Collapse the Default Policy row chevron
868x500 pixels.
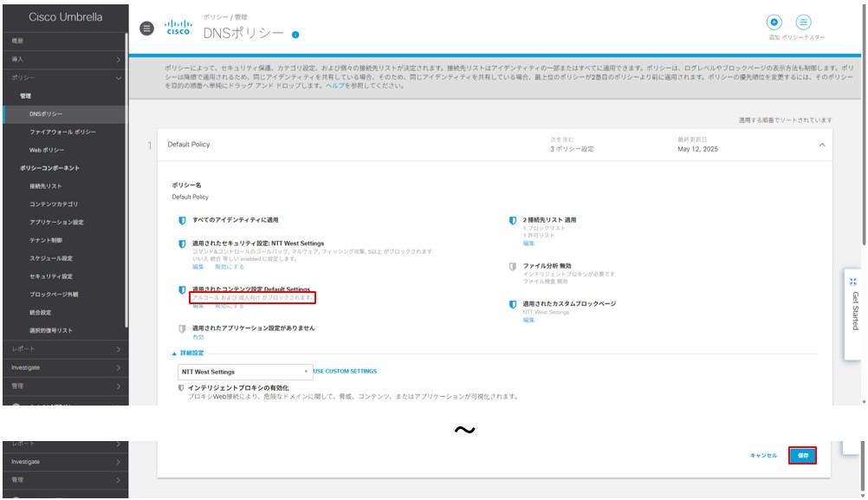click(x=822, y=145)
